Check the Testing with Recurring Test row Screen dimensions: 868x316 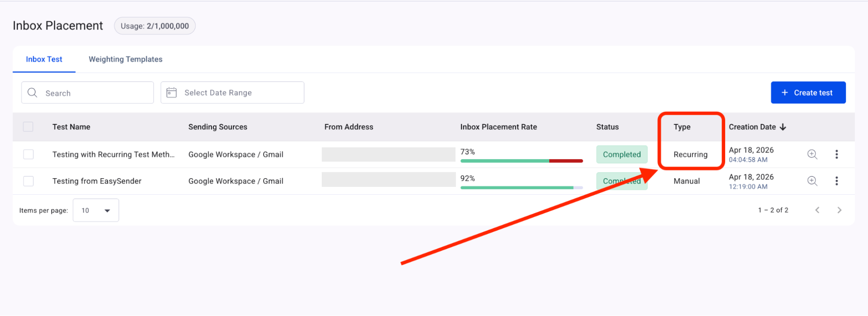point(28,154)
